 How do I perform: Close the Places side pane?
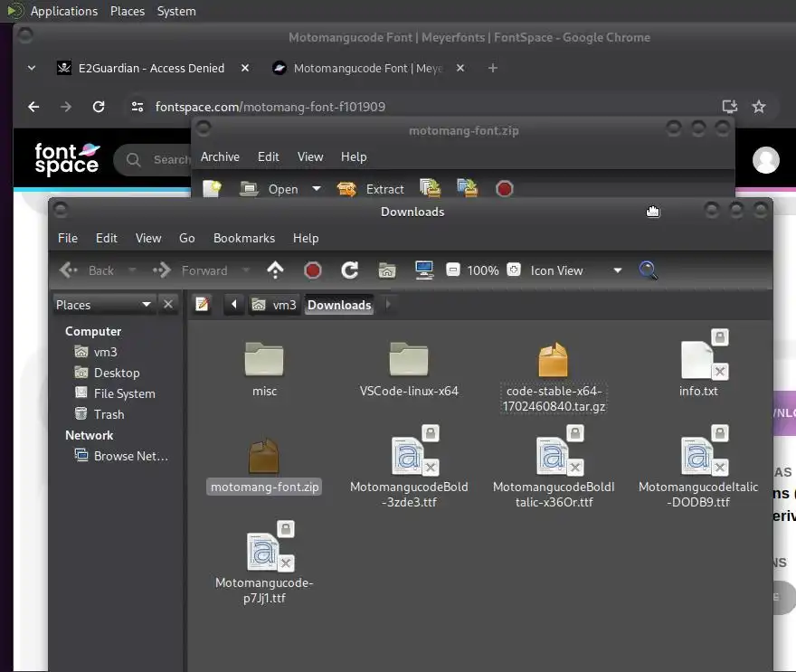click(168, 305)
